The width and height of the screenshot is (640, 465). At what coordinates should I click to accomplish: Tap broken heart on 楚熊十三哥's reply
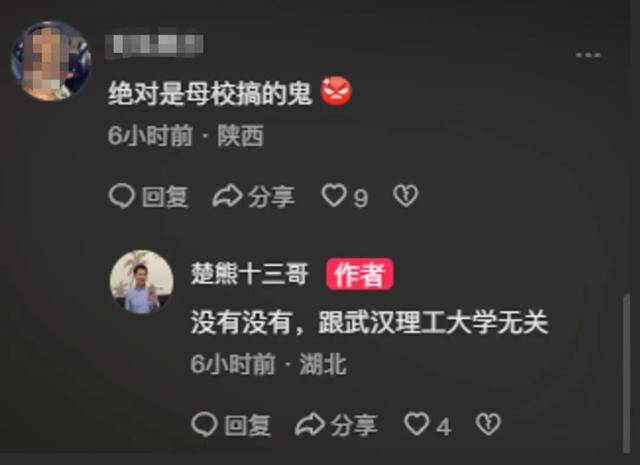(488, 424)
